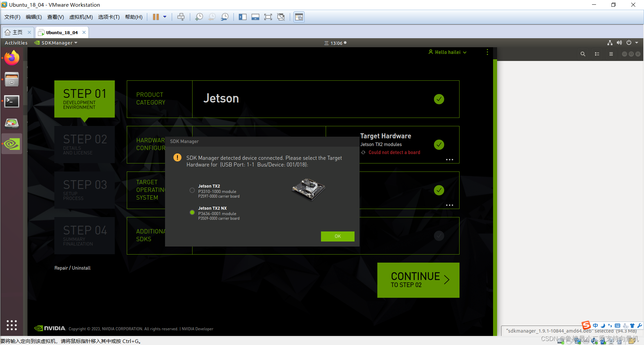This screenshot has height=345, width=644.
Task: Close the Ubuntu_18_04 tab
Action: (x=84, y=32)
